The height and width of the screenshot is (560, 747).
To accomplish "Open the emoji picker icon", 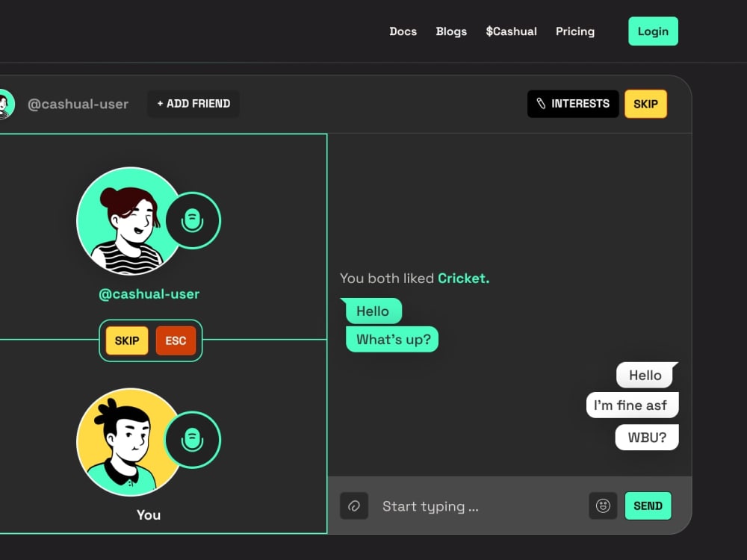I will point(603,505).
